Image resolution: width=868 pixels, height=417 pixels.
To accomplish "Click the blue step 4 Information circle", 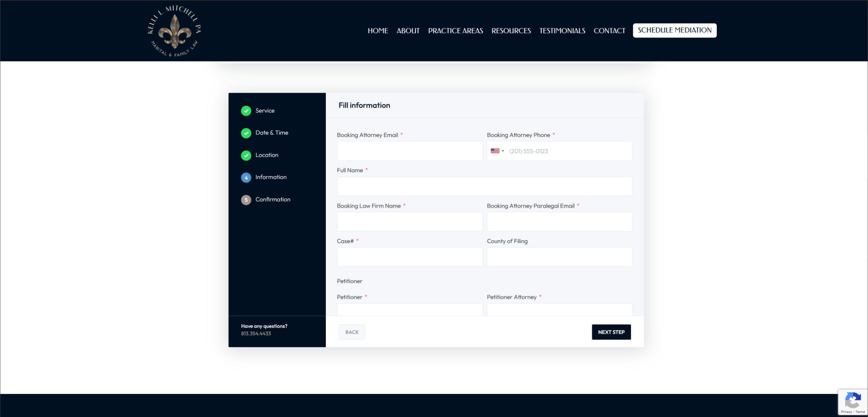I will click(246, 177).
